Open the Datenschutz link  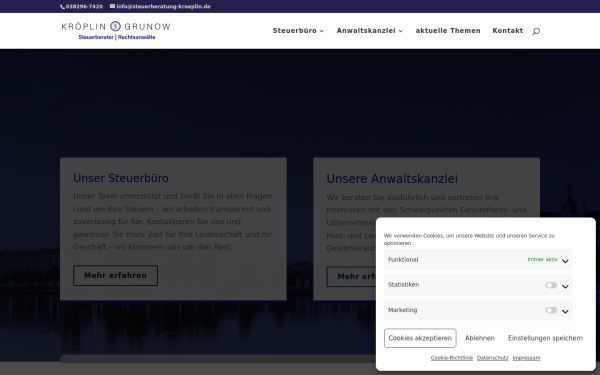click(492, 358)
